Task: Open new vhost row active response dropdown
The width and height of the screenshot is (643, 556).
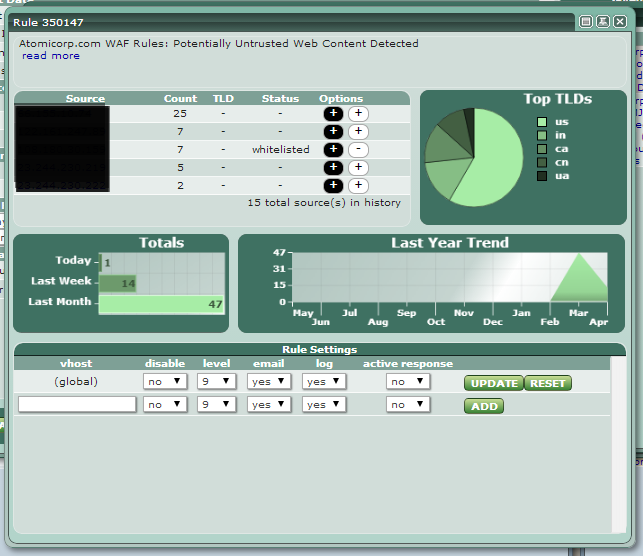Action: click(408, 404)
